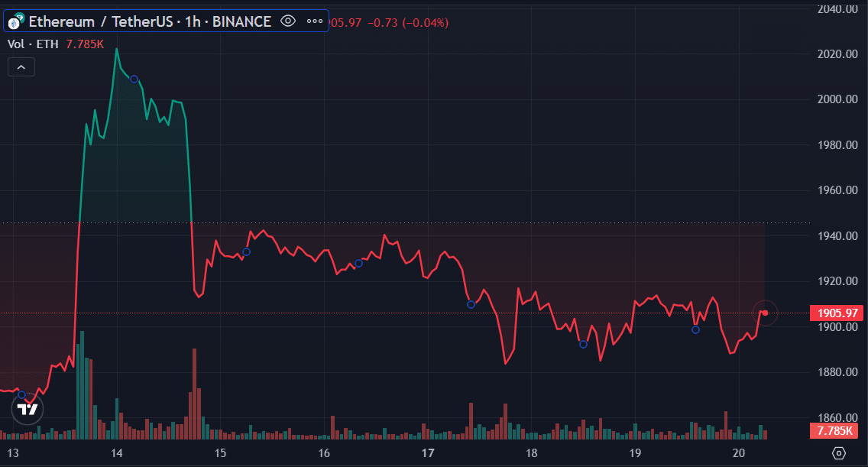This screenshot has height=467, width=868.
Task: Click the Ethereum symbol logo icon
Action: point(15,21)
